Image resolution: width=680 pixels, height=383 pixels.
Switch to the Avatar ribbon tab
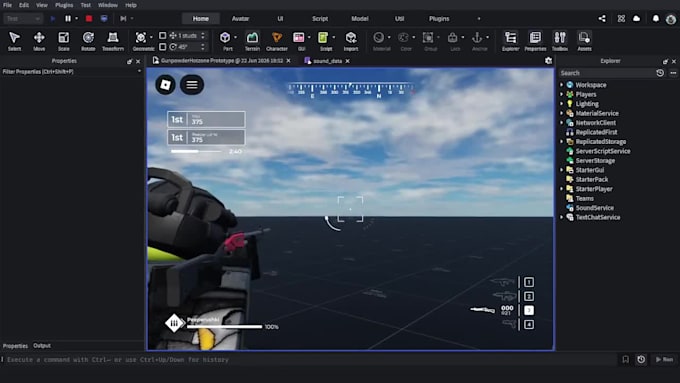pyautogui.click(x=240, y=19)
